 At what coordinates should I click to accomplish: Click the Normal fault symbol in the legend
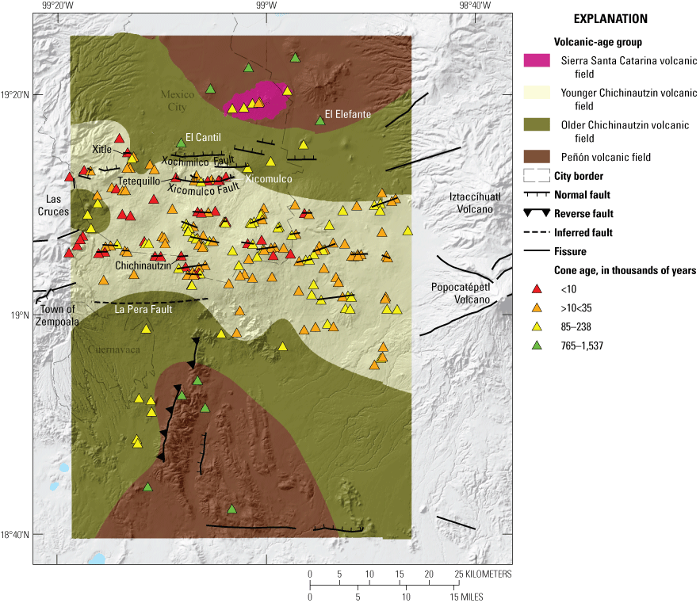pos(536,194)
